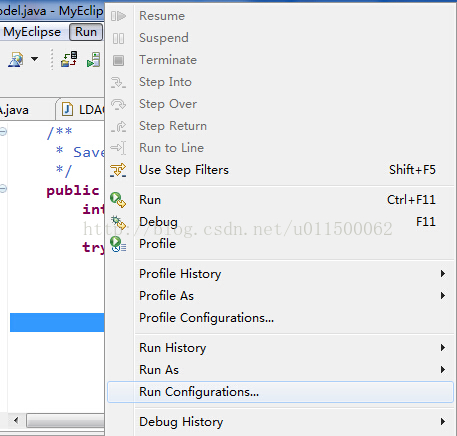Click the Step Return icon
Viewport: 457px width, 436px height.
118,126
